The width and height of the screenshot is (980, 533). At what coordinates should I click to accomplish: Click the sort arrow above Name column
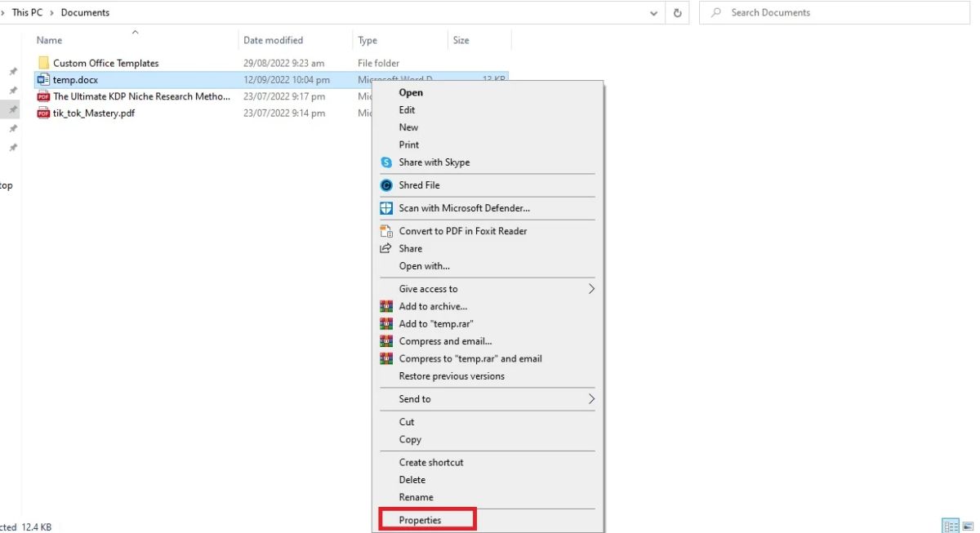[x=135, y=32]
